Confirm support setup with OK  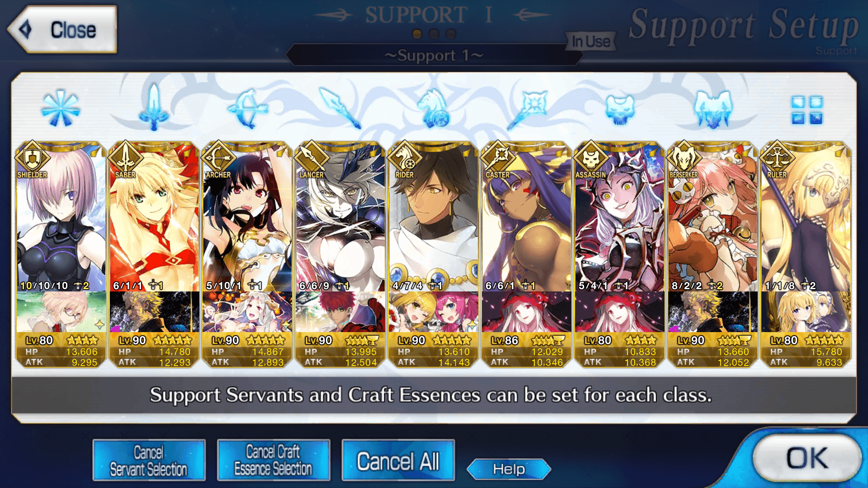coord(807,458)
